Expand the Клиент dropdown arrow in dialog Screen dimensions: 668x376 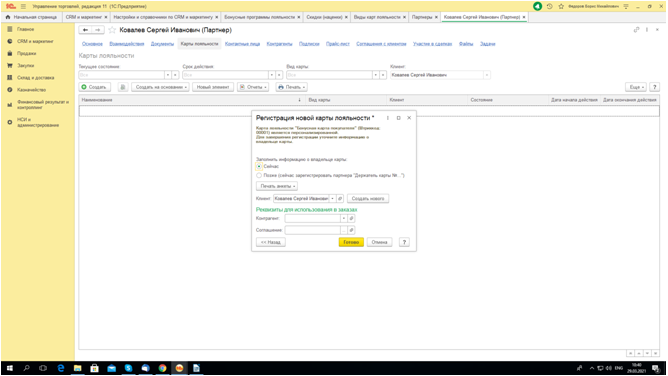(333, 198)
